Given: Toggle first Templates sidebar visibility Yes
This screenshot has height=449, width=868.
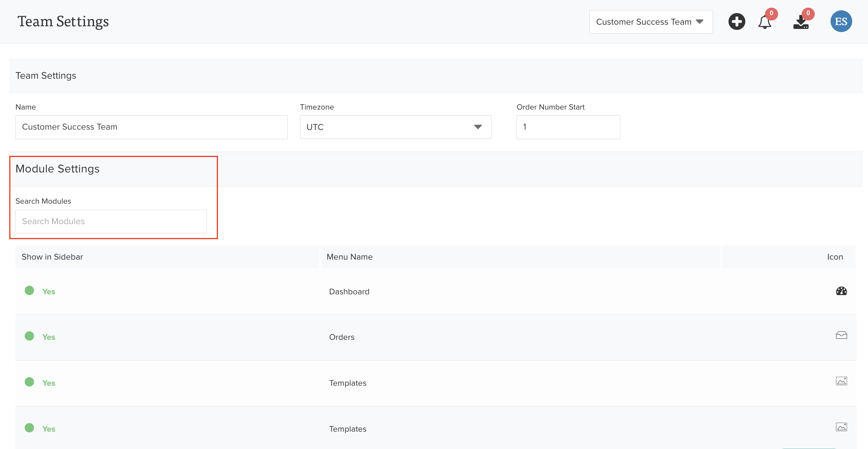Looking at the screenshot, I should pyautogui.click(x=29, y=382).
